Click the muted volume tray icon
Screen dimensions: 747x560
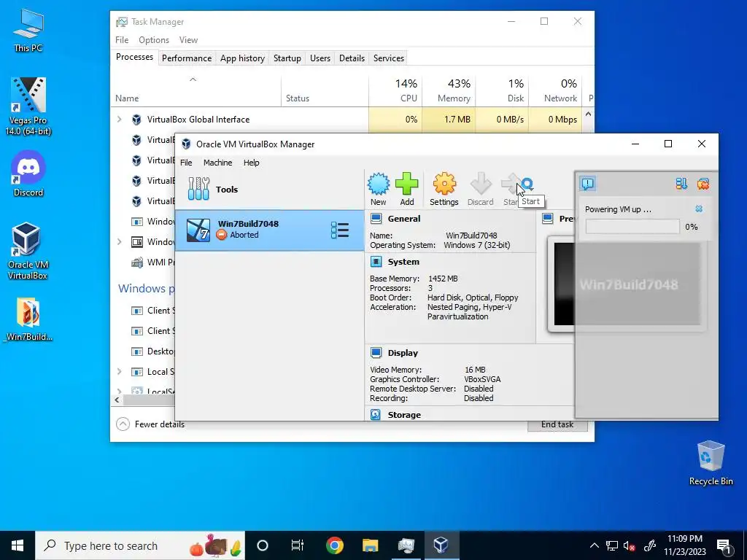630,545
